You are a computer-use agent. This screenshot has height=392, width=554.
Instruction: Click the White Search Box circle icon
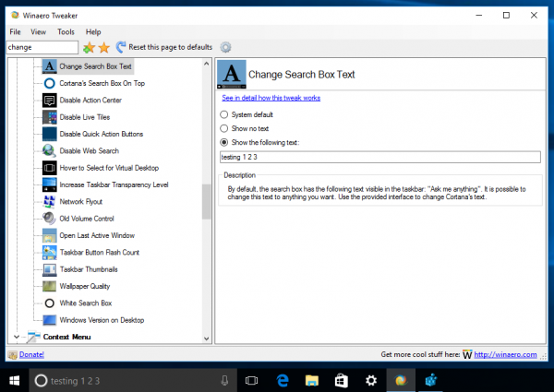50,303
